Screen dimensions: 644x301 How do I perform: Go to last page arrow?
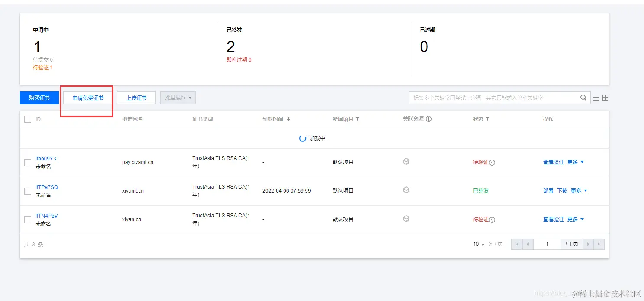[599, 244]
